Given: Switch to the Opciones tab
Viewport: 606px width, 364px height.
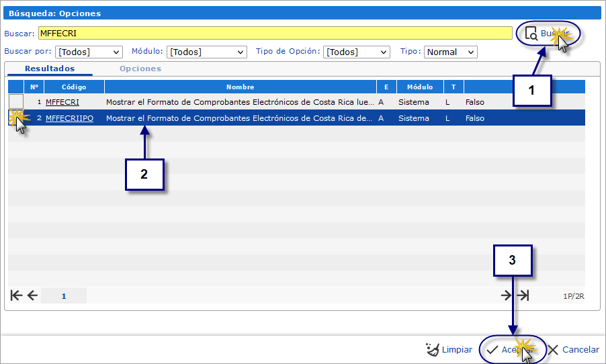Looking at the screenshot, I should [x=140, y=69].
